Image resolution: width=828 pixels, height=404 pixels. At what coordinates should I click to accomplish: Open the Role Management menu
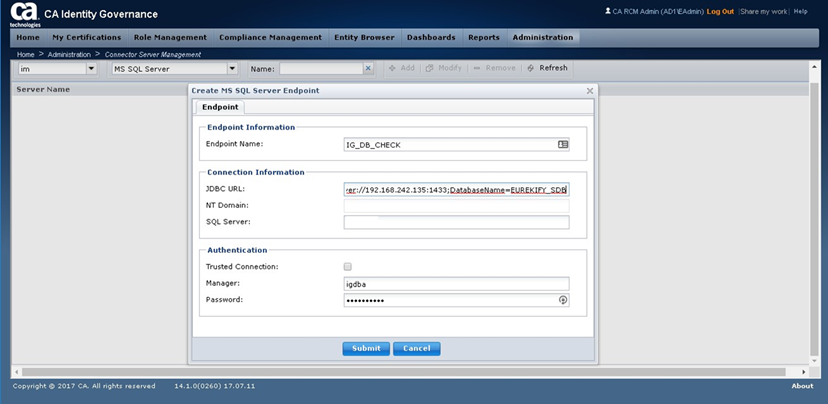(170, 37)
